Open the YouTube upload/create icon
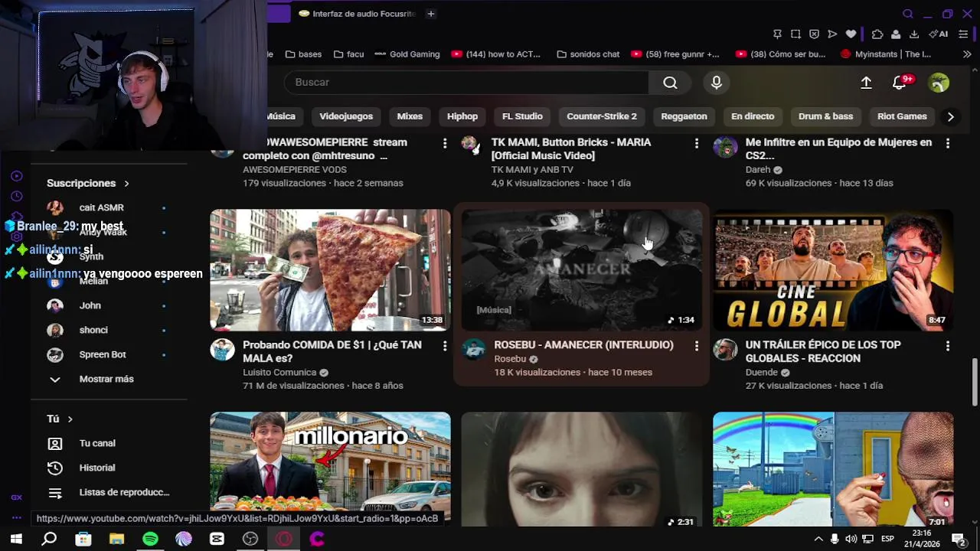980x551 pixels. [866, 83]
